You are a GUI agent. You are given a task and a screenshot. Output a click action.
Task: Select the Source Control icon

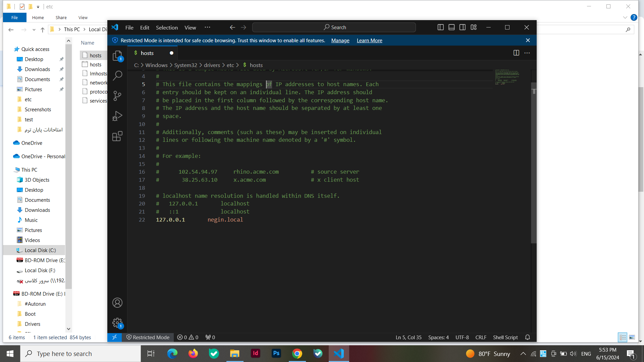click(117, 96)
